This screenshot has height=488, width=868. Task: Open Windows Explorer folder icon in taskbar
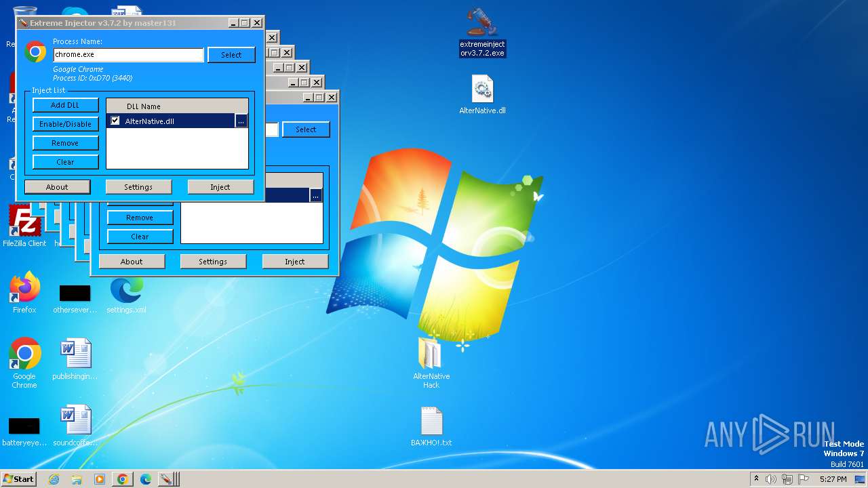[x=77, y=479]
